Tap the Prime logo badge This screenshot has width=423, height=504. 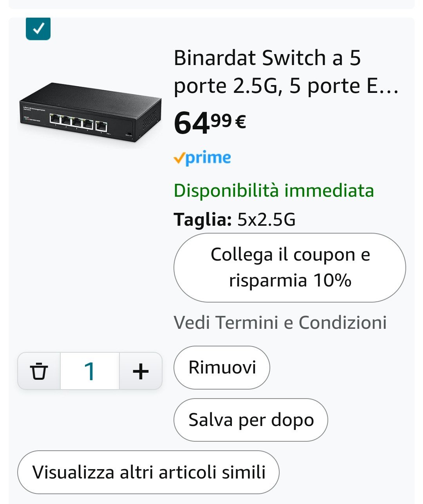(x=202, y=158)
